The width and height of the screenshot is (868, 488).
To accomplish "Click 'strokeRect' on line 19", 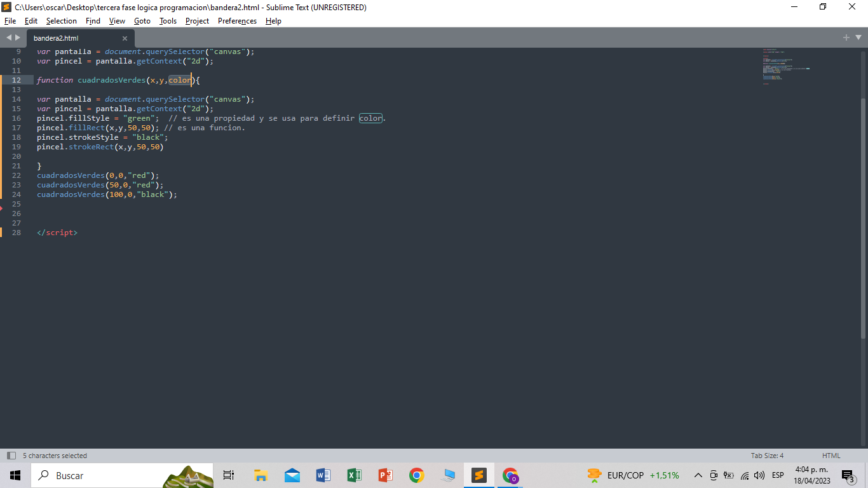I will pyautogui.click(x=92, y=147).
